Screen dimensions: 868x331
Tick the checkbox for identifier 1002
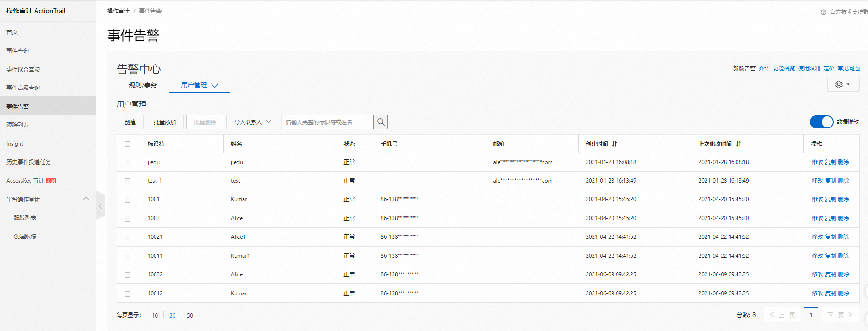coord(127,219)
